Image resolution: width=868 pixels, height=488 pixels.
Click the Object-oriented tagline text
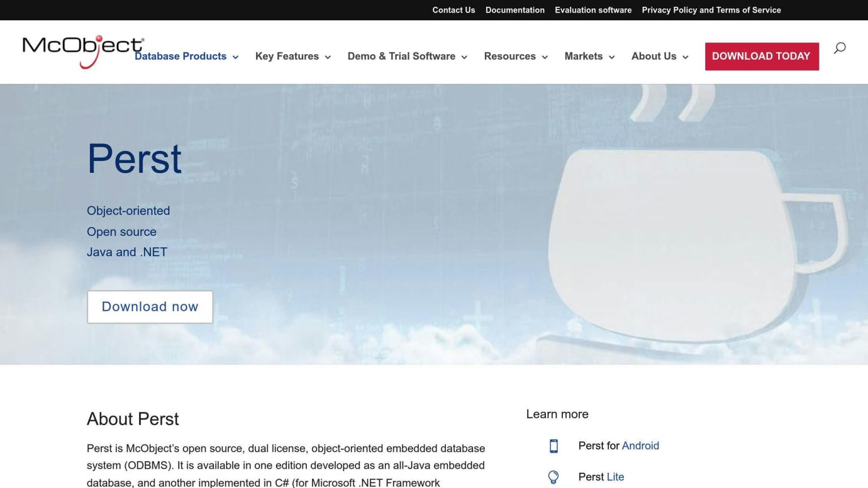[128, 211]
